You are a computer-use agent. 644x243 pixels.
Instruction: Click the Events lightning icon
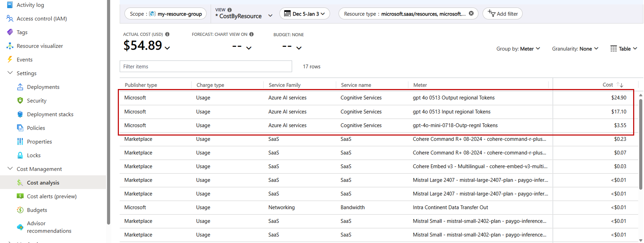click(x=10, y=60)
